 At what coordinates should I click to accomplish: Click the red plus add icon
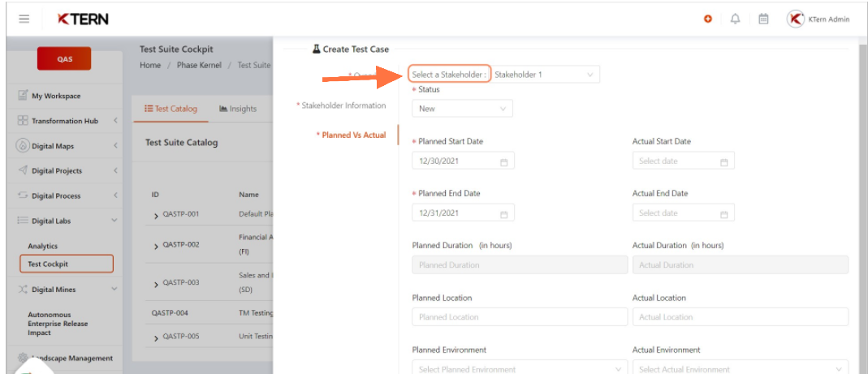click(x=707, y=19)
